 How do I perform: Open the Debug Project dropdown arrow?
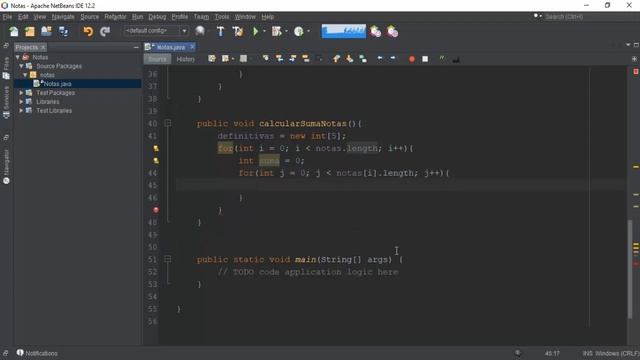coord(286,31)
